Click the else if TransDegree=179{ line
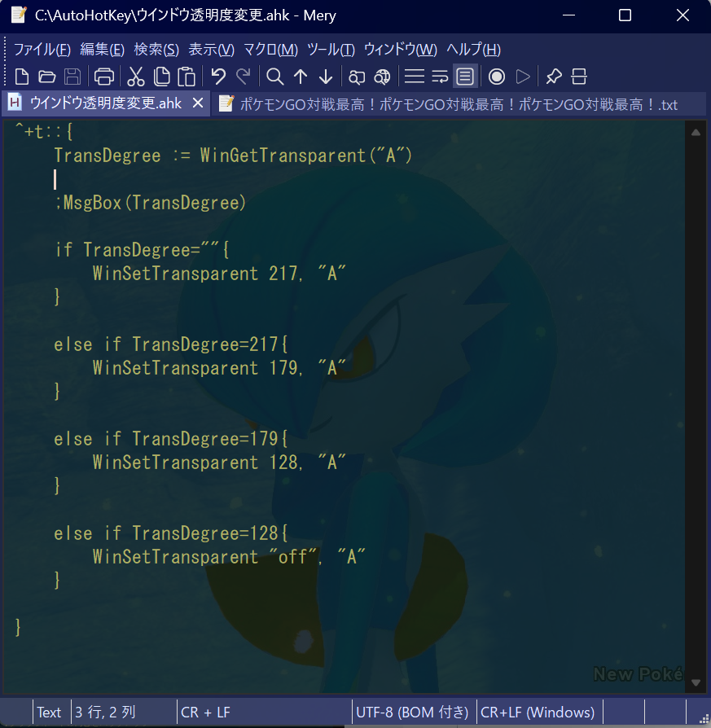 (171, 439)
